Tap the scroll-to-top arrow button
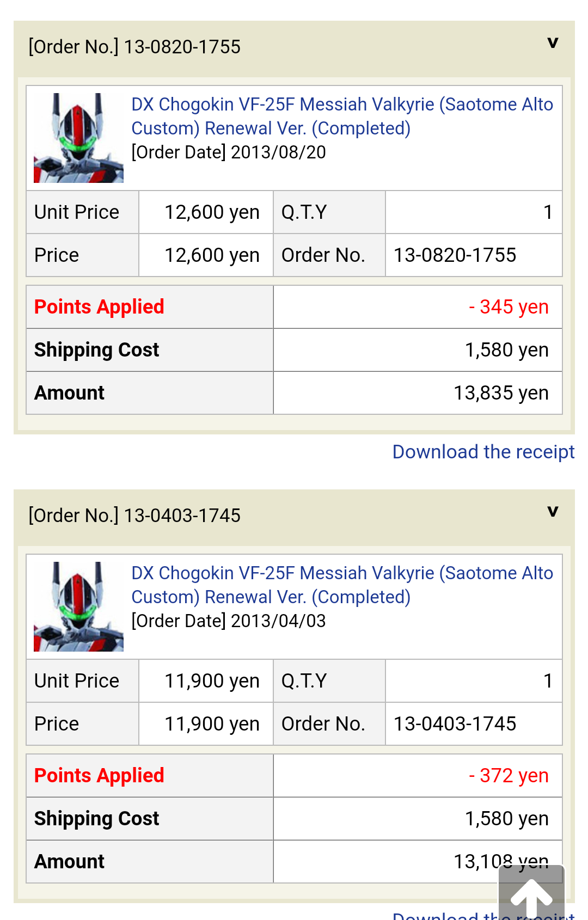This screenshot has width=588, height=920. point(532,893)
